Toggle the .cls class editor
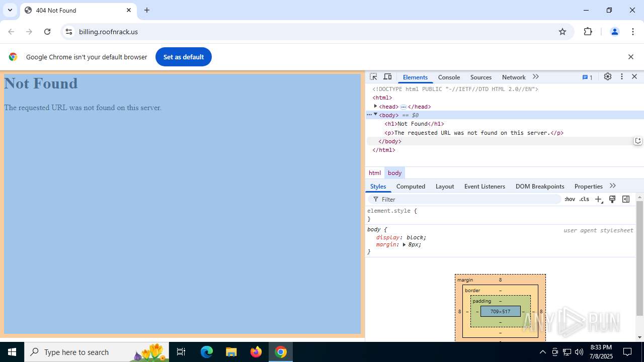The width and height of the screenshot is (644, 362). click(584, 199)
